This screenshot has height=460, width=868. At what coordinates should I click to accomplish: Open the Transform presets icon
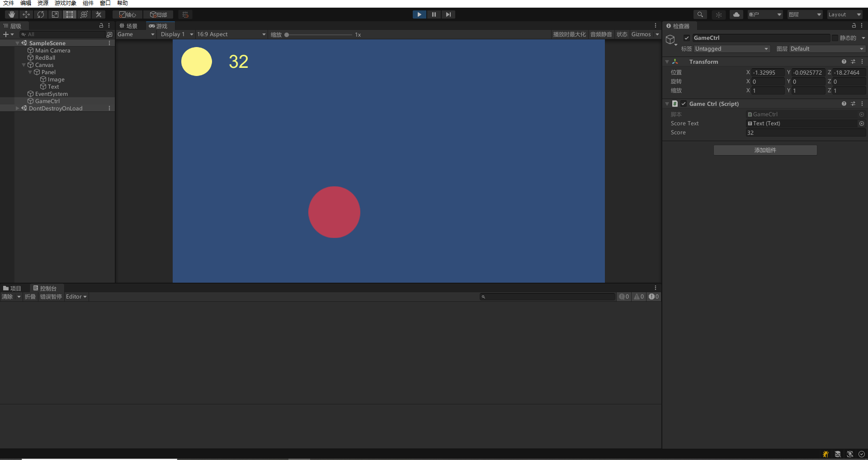(853, 62)
